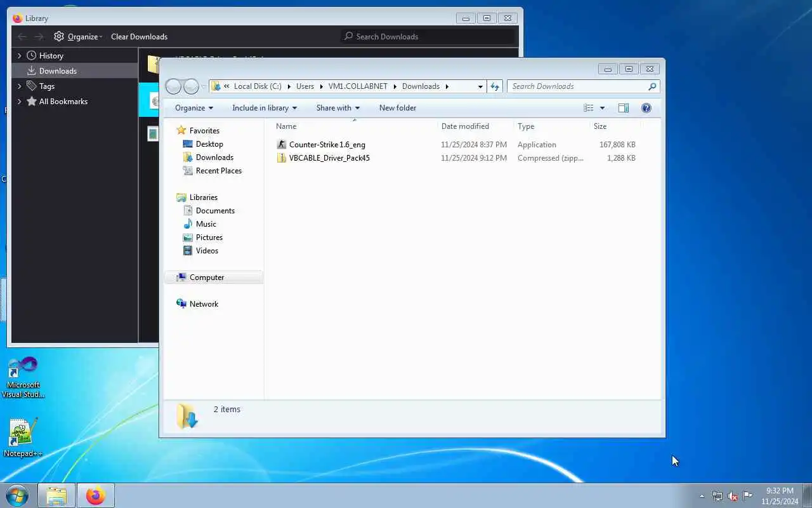Open Action Center flag icon
Viewport: 812px width, 508px height.
coord(748,496)
